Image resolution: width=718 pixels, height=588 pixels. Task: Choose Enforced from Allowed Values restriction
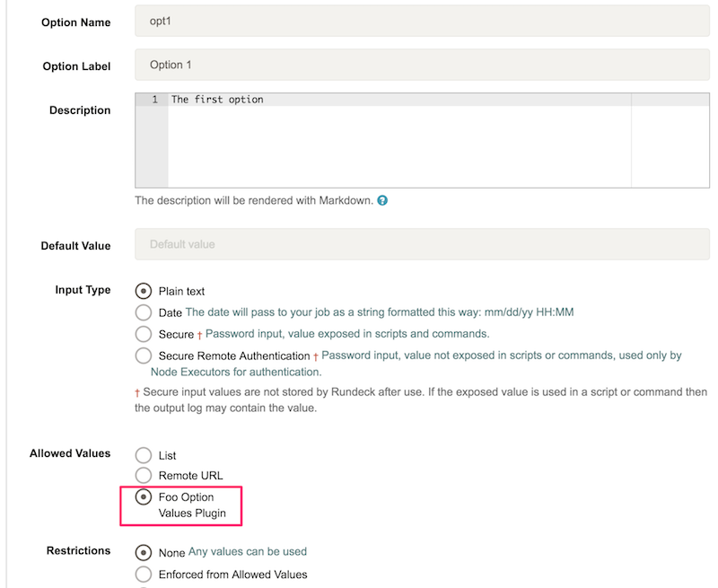[x=144, y=575]
